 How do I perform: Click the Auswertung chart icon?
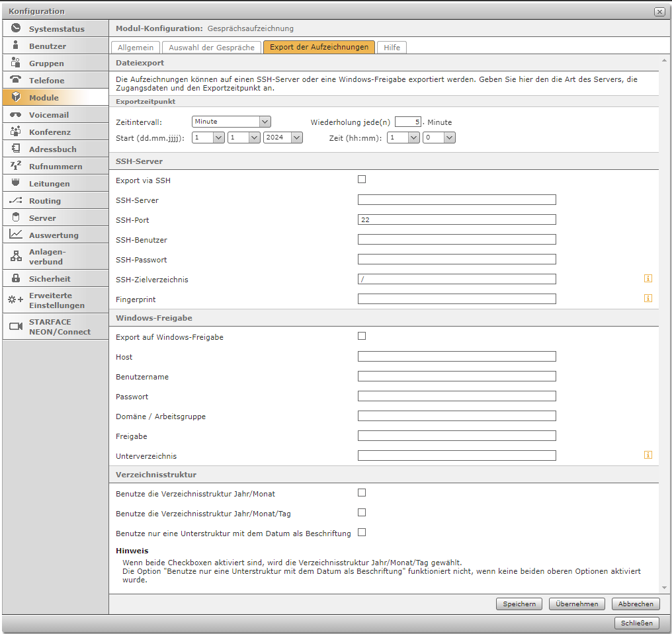point(16,235)
